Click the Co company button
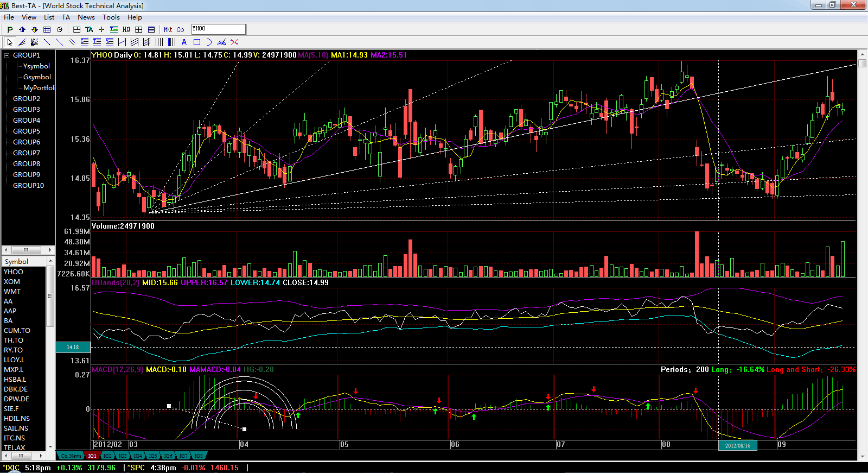Viewport: 868px width, 473px height. click(180, 29)
